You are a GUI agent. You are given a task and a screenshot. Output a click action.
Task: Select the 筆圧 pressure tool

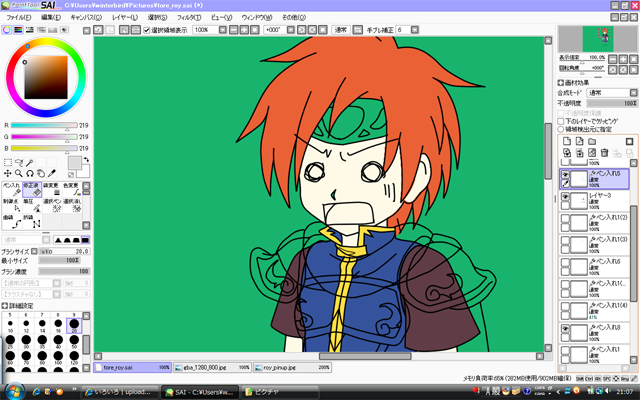[32, 205]
